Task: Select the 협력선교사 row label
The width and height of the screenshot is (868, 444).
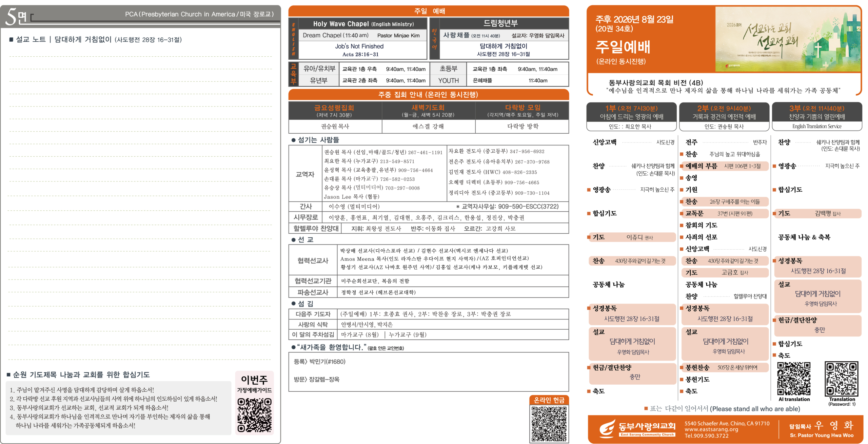Action: pyautogui.click(x=313, y=260)
